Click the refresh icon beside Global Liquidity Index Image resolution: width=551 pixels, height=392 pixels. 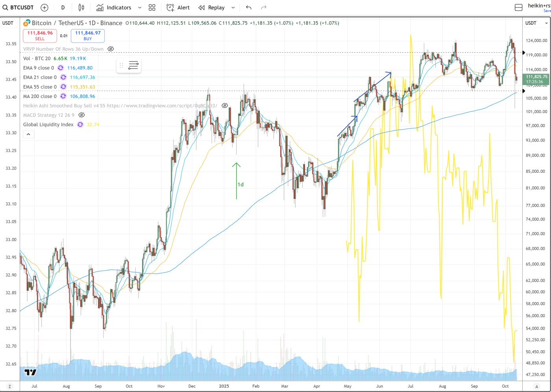80,125
